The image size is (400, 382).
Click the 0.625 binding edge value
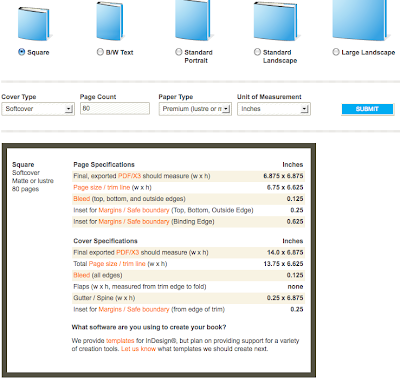[295, 222]
